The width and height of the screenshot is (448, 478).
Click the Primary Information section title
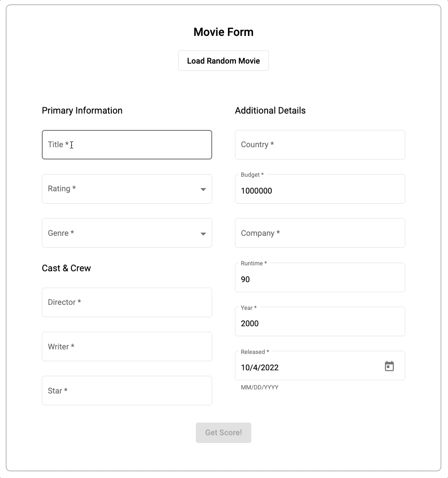(x=82, y=110)
